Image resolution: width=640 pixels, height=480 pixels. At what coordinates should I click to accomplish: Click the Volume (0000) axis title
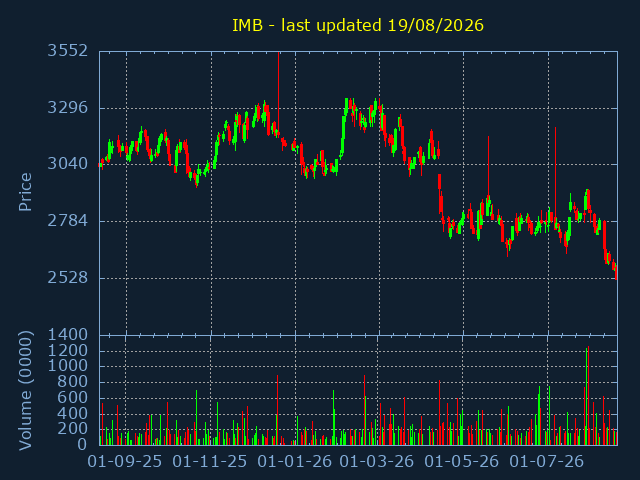25,391
